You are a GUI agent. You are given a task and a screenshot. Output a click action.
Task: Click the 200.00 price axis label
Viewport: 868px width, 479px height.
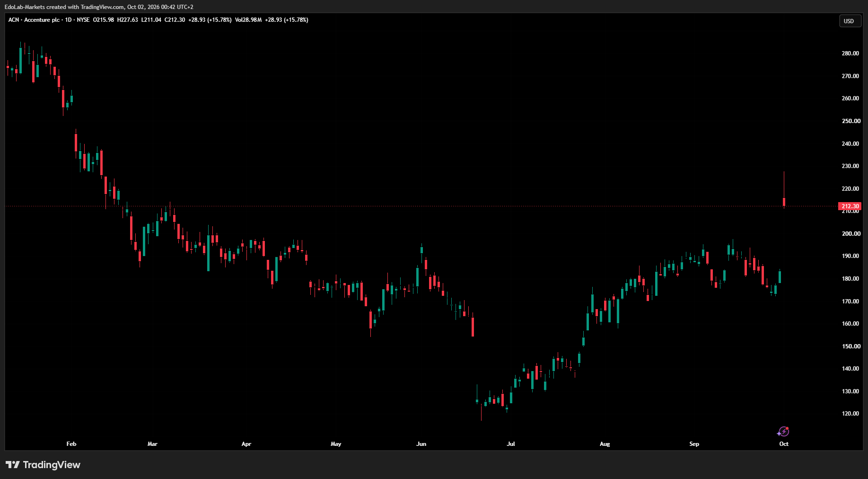[850, 234]
